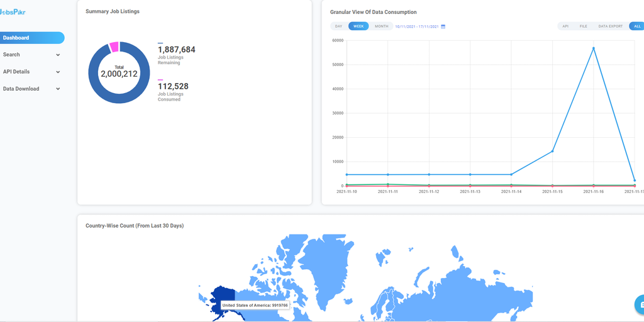Click the 2021-11-15 blue data point
This screenshot has width=644, height=322.
point(552,151)
